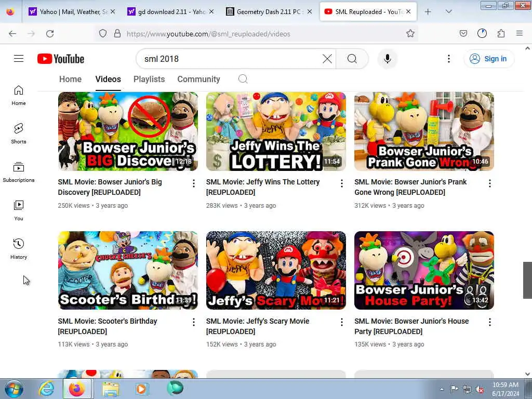Open Scooter's Birthday video thumbnail
Image resolution: width=532 pixels, height=399 pixels.
click(128, 270)
